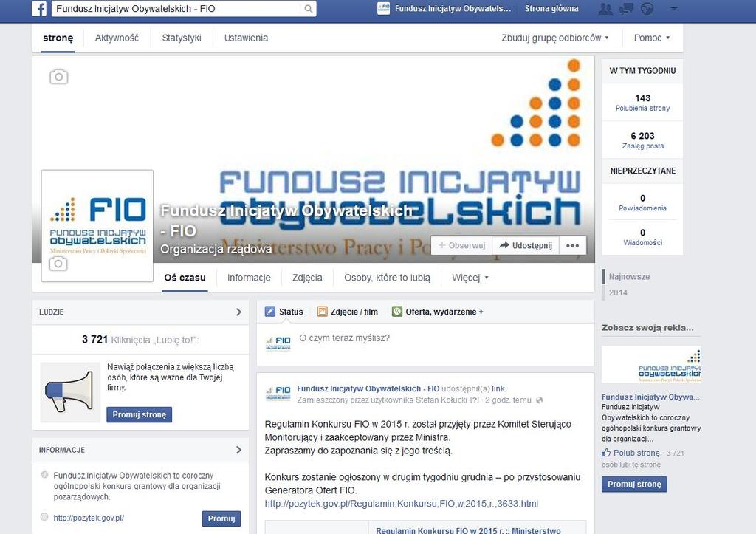Switch to the Aktywność tab

pos(117,38)
